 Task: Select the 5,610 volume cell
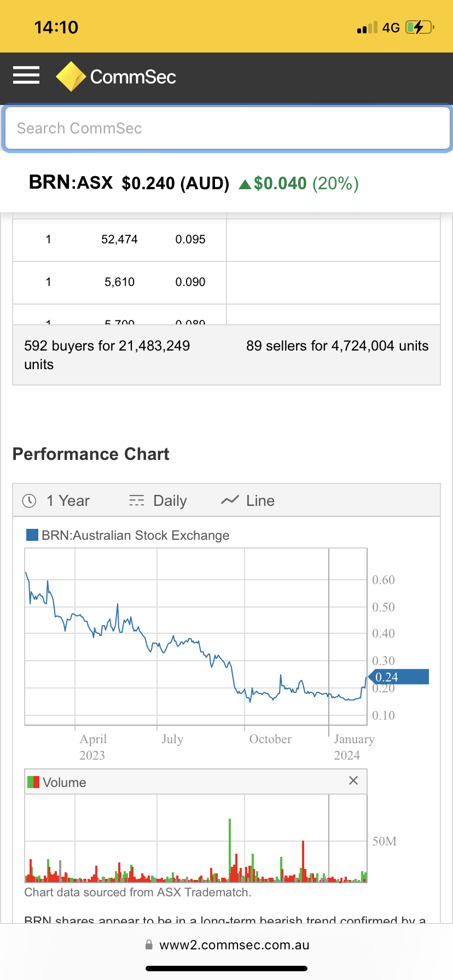tap(119, 282)
